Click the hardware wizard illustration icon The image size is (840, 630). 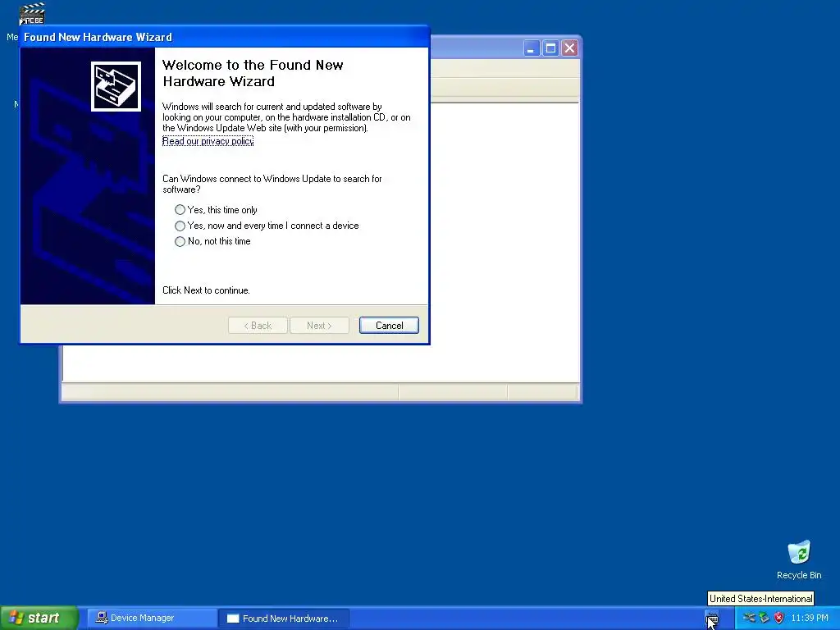point(116,86)
